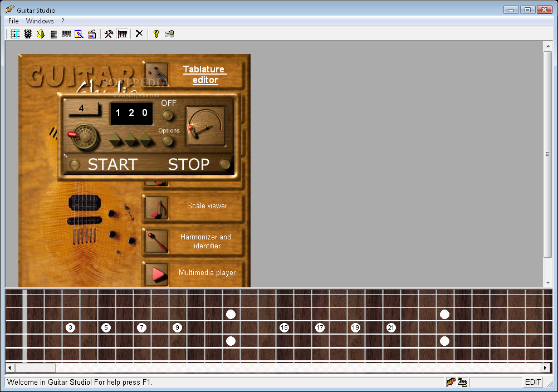
Task: Click the tempo display showing 120
Action: click(131, 113)
